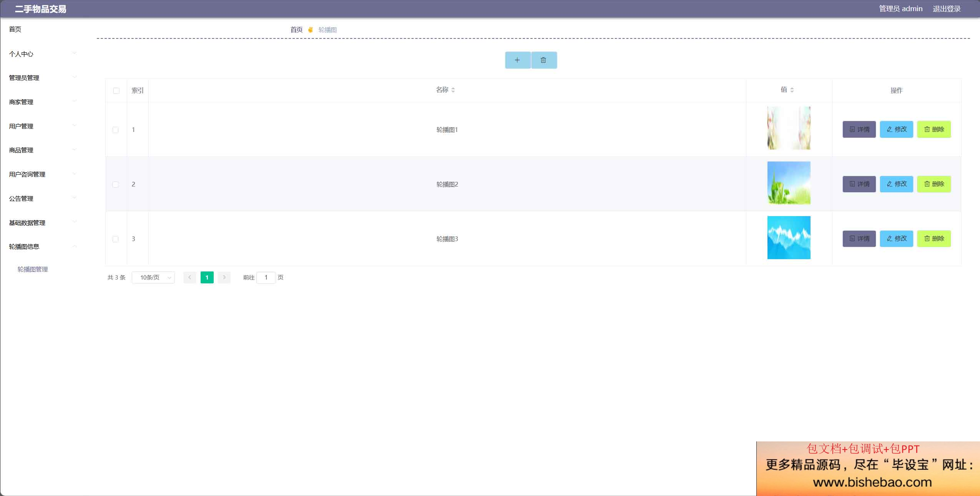The image size is (980, 496).
Task: Click 修改 for 轮播图3
Action: 897,238
